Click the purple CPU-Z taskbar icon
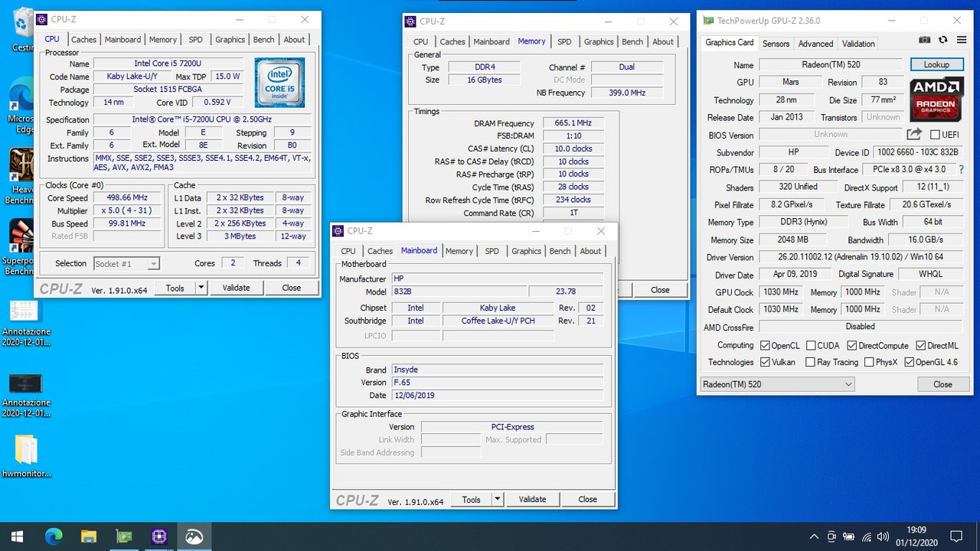 (x=159, y=536)
